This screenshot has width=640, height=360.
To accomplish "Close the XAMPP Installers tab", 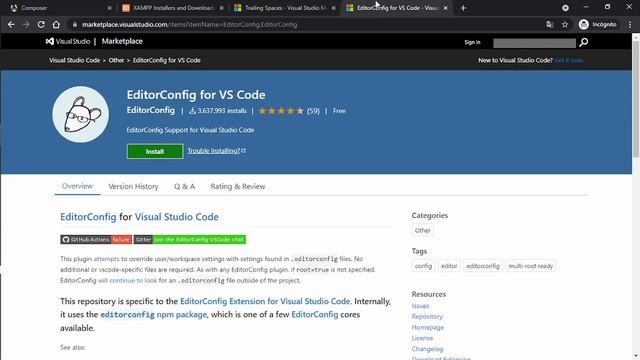I will click(221, 8).
